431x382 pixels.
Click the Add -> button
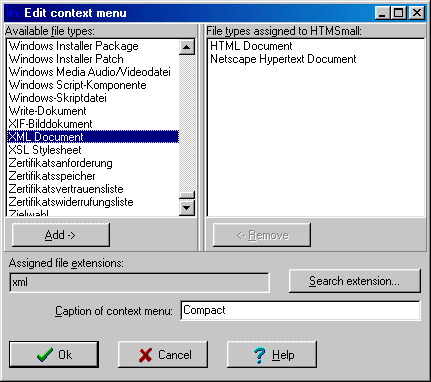point(61,235)
